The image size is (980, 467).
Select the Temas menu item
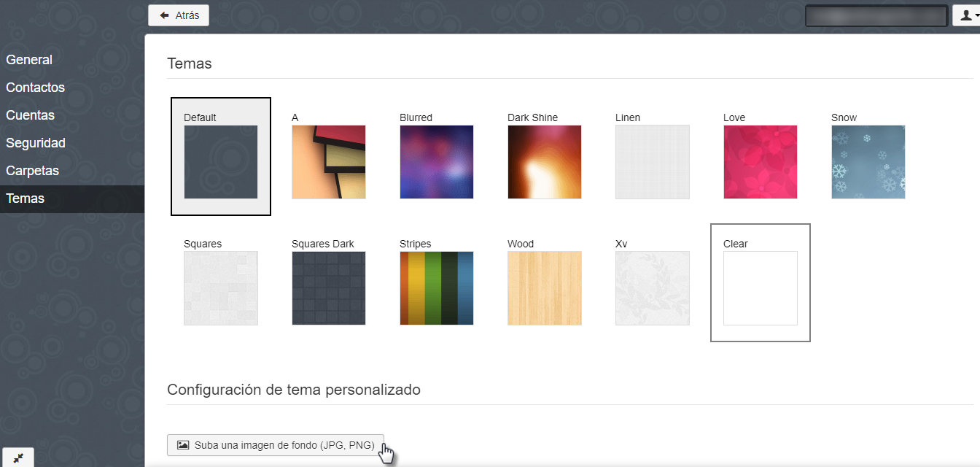pyautogui.click(x=25, y=198)
